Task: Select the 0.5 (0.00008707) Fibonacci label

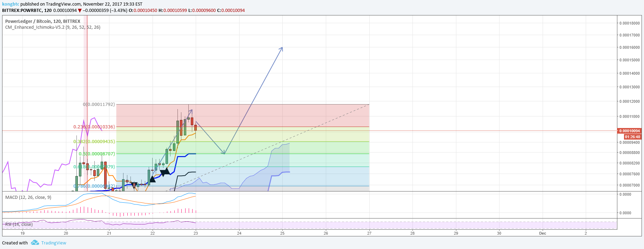Action: 97,154
